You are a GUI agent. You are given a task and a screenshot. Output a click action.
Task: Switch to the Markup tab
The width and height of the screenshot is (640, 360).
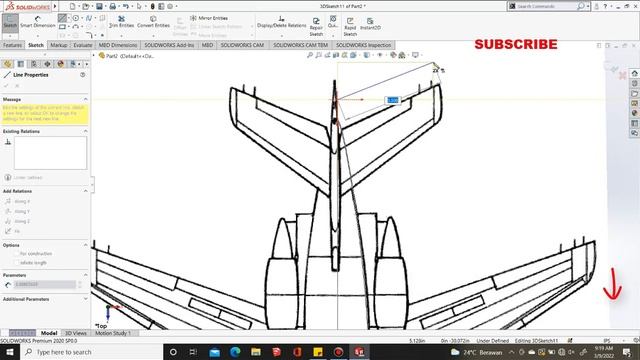tap(58, 45)
